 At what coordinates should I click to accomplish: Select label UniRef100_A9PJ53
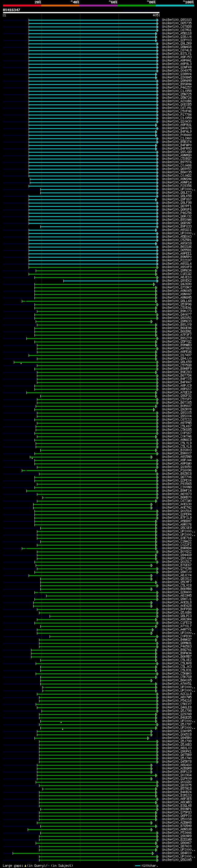pyautogui.click(x=177, y=57)
